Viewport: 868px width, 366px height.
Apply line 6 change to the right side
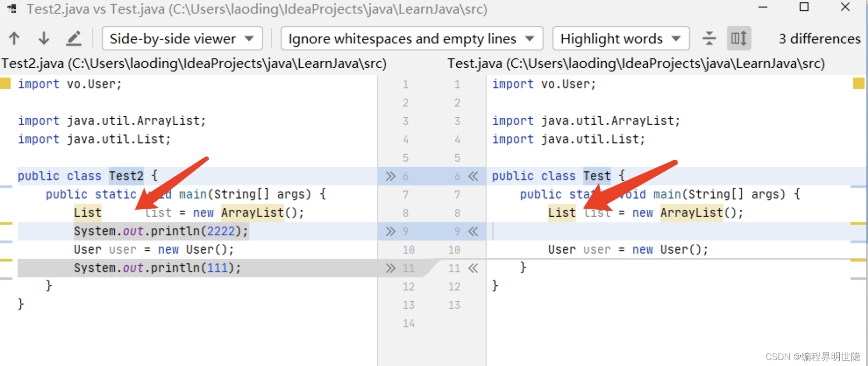tap(390, 176)
